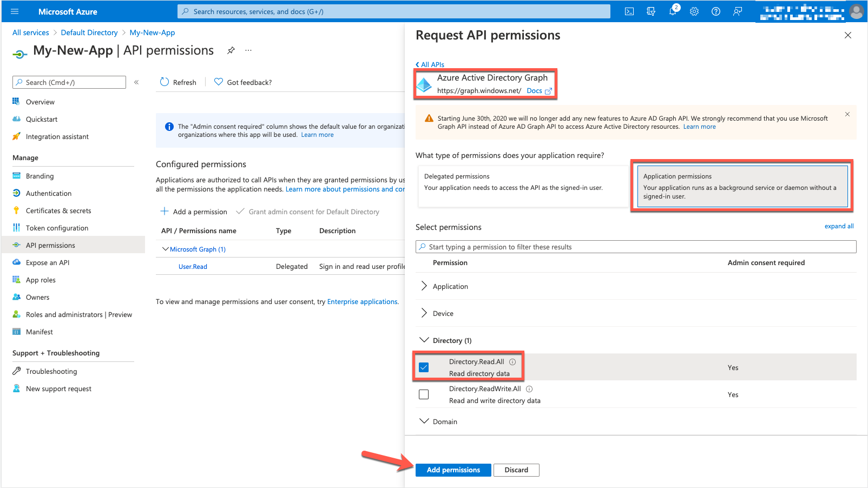Go to Default Directory breadcrumb
The image size is (868, 488).
pyautogui.click(x=89, y=32)
